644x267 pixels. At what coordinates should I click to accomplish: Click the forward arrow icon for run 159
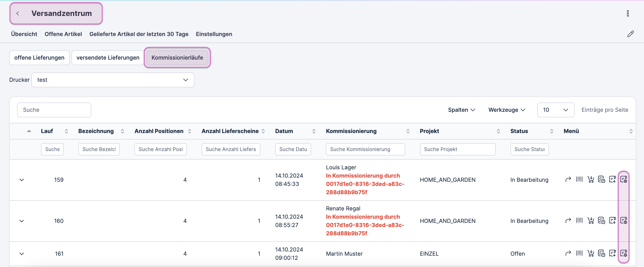(x=568, y=179)
